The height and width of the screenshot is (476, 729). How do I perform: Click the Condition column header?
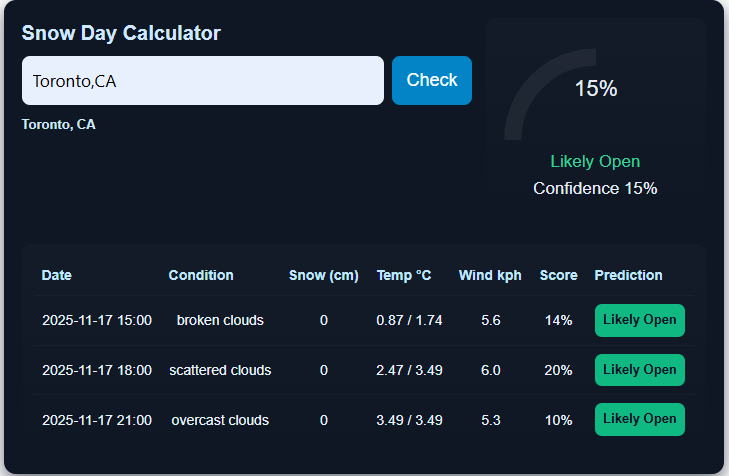pos(201,275)
